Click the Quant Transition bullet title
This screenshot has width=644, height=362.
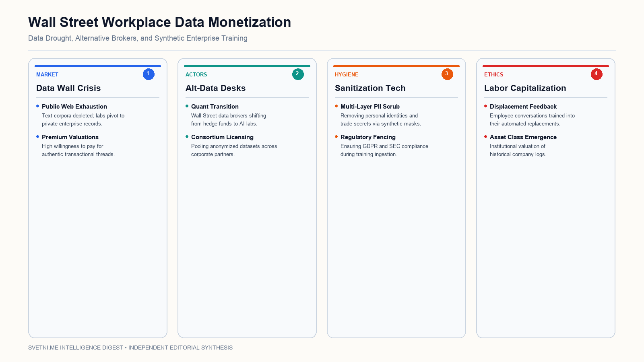point(215,107)
